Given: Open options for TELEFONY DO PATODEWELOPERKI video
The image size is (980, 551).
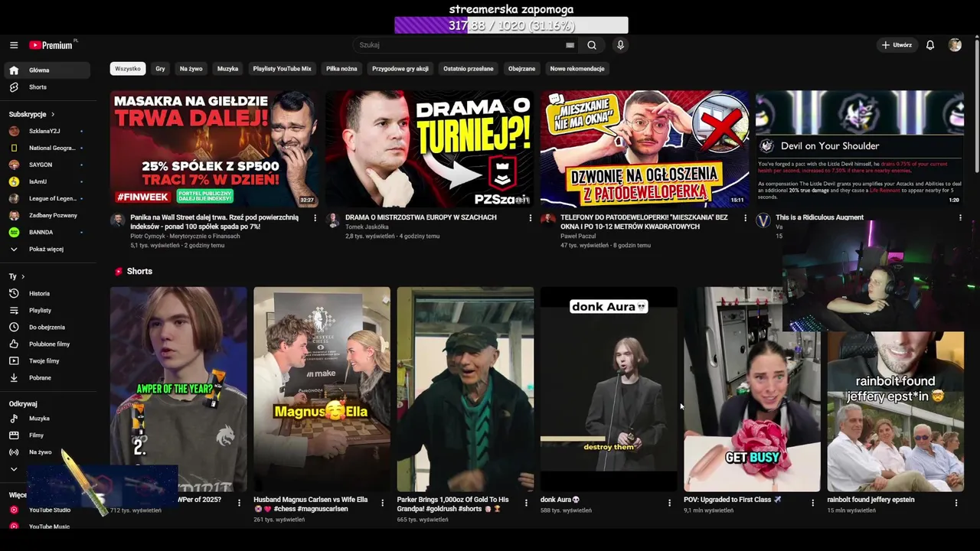Looking at the screenshot, I should (745, 218).
